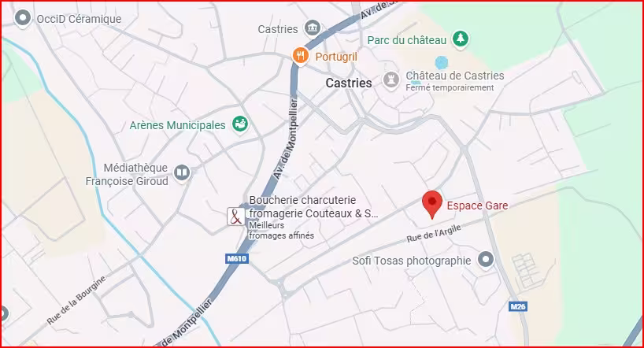Click the Rue de la Bourgine label

76,300
